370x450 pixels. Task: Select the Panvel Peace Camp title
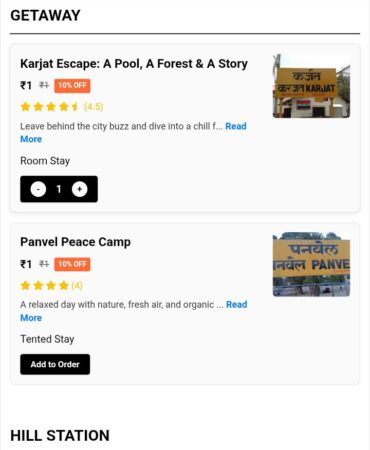click(x=76, y=242)
